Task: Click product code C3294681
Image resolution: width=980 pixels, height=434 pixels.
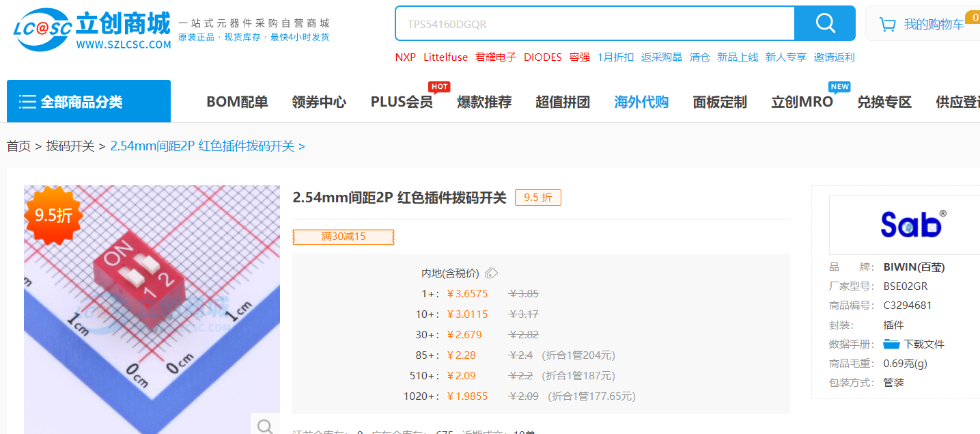Action: (x=908, y=306)
